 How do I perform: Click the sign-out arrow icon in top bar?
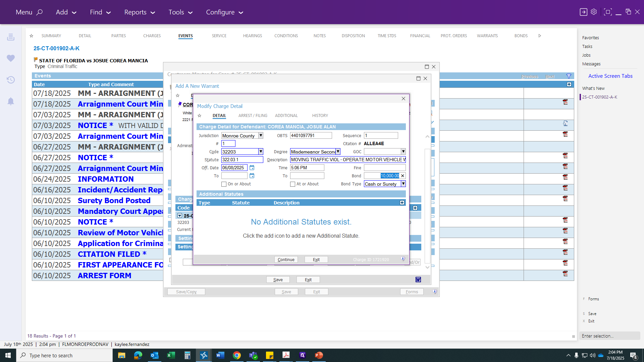pos(584,12)
